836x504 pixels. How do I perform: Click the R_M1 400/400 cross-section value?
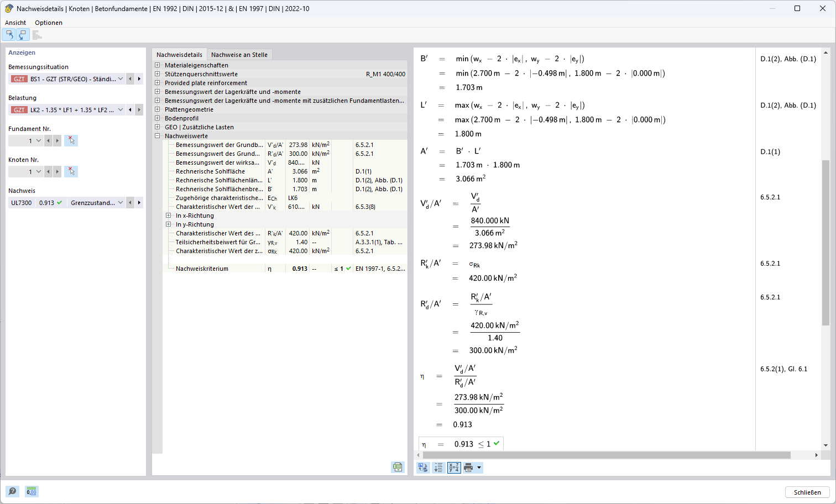point(385,74)
